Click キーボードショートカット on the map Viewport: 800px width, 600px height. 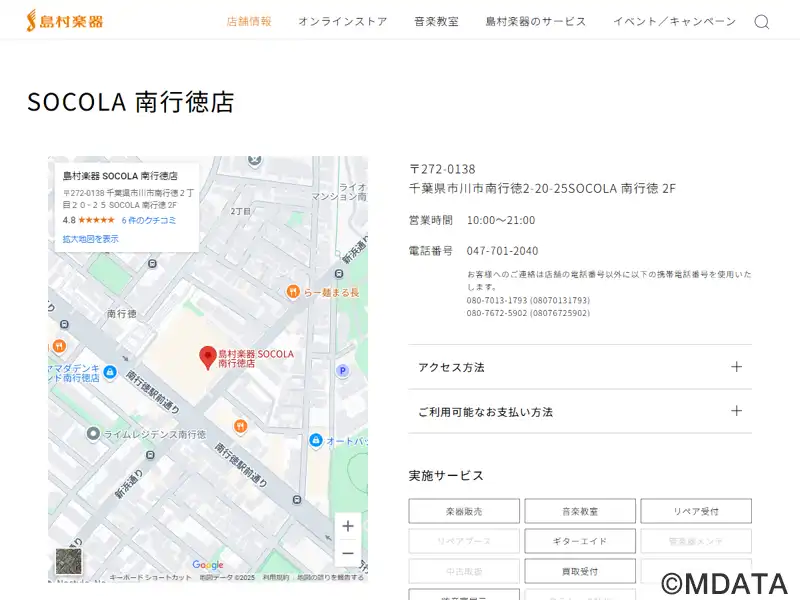tap(150, 578)
